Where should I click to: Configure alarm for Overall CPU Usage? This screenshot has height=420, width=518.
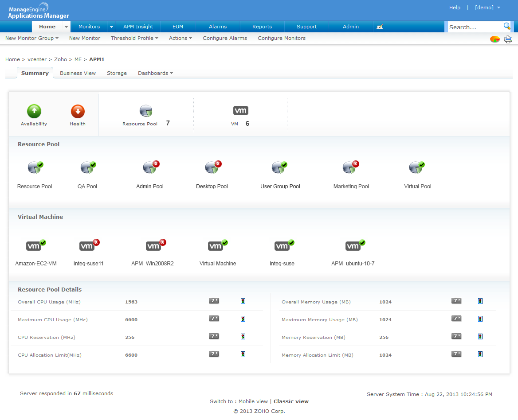coord(243,301)
